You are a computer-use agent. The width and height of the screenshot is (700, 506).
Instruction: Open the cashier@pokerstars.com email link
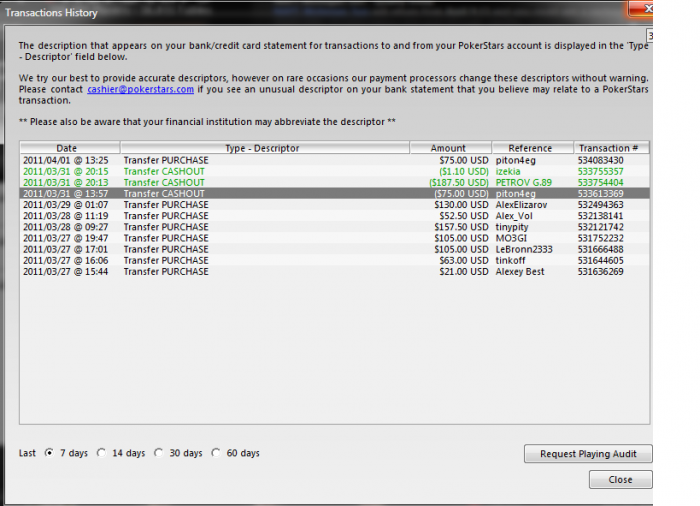[x=141, y=89]
